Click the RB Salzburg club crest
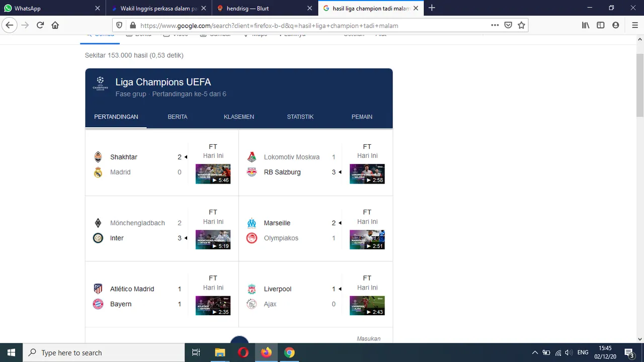644x362 pixels. click(x=252, y=172)
